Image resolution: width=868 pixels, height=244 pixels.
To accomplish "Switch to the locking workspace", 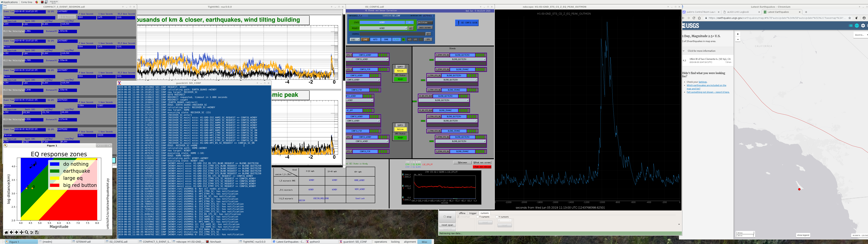I will tap(395, 242).
